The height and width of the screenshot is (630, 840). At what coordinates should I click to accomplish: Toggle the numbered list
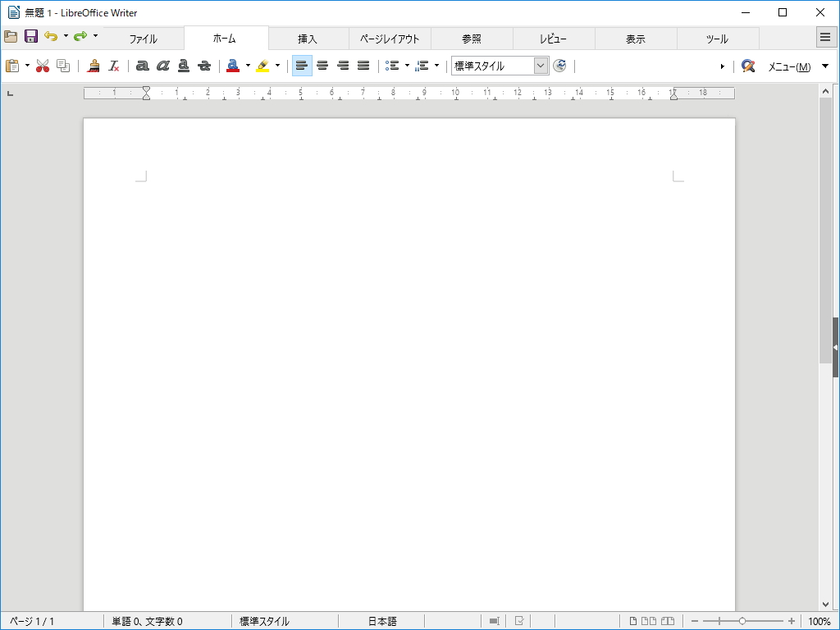[422, 66]
